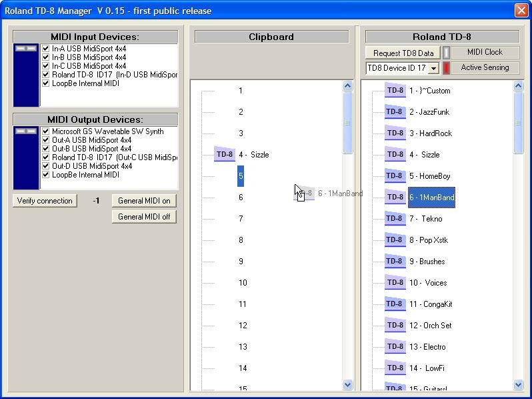
Task: Click the Active Sensing button
Action: point(485,67)
